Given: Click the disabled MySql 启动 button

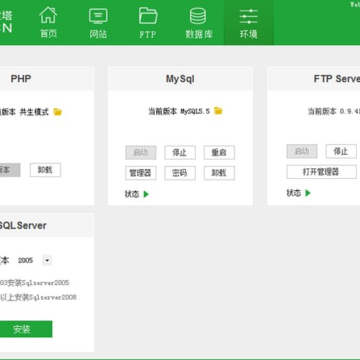Looking at the screenshot, I should click(140, 153).
